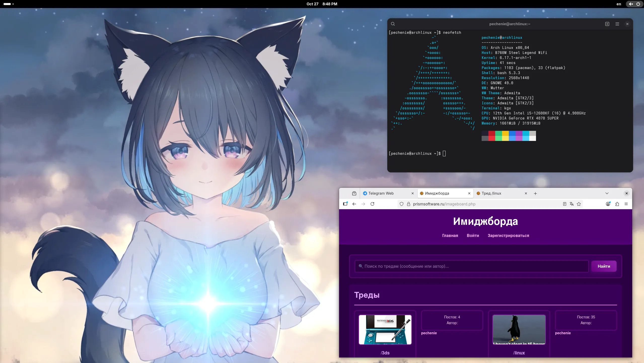Open the tracking protection shield icon
644x363 pixels.
coord(402,204)
